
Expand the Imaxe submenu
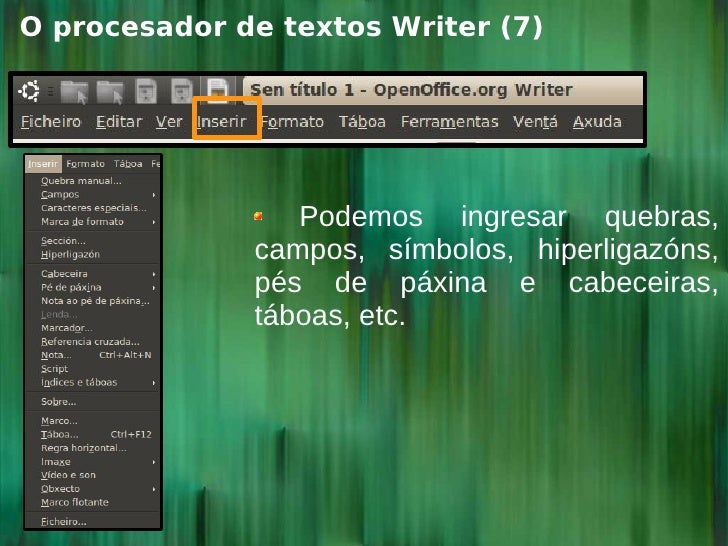point(93,462)
